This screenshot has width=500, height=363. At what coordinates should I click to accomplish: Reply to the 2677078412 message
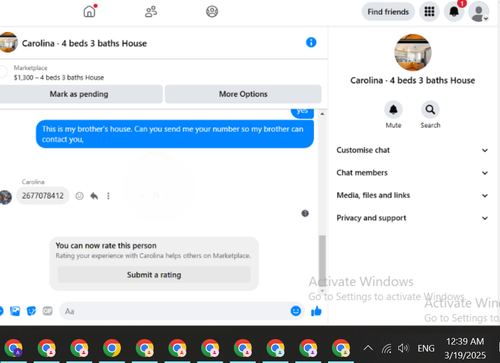click(x=94, y=196)
